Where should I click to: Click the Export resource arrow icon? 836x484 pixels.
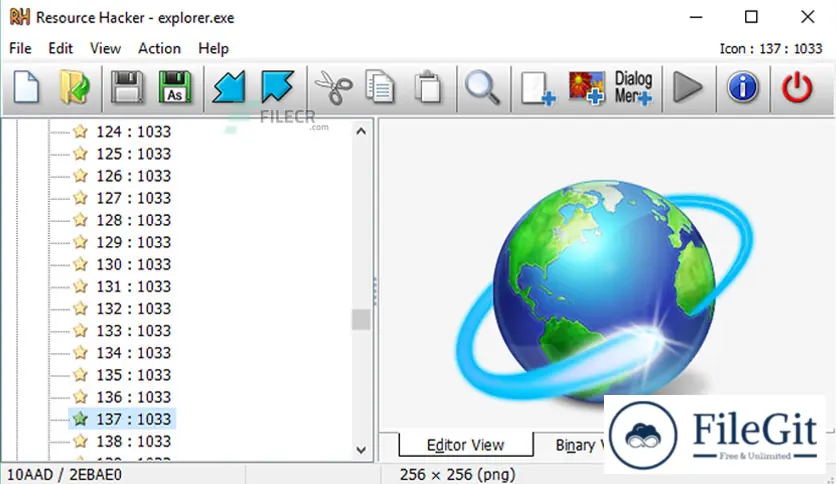[277, 86]
